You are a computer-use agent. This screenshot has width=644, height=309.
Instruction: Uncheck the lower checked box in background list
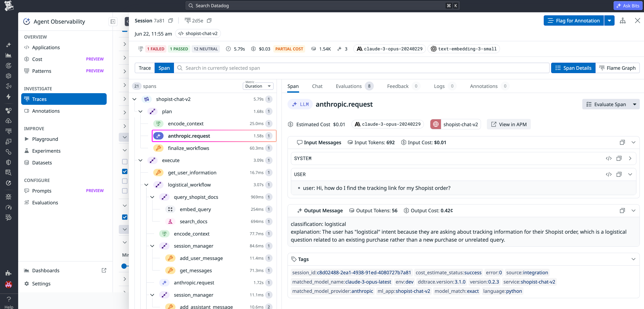pos(124,217)
